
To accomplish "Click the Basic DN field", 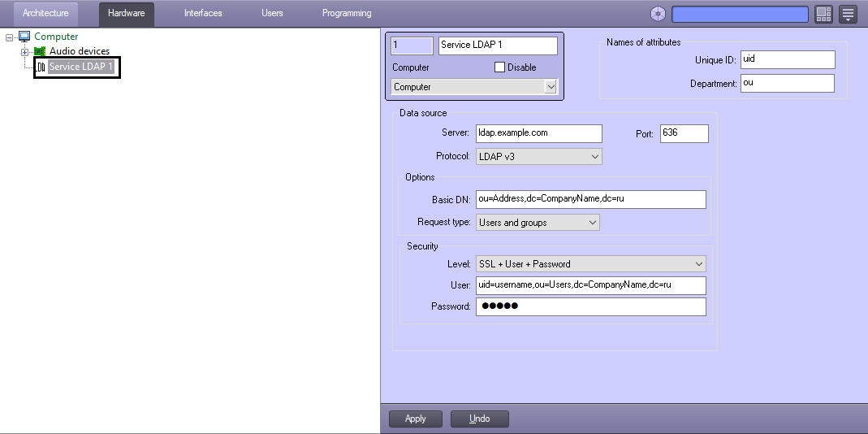I will coord(590,200).
